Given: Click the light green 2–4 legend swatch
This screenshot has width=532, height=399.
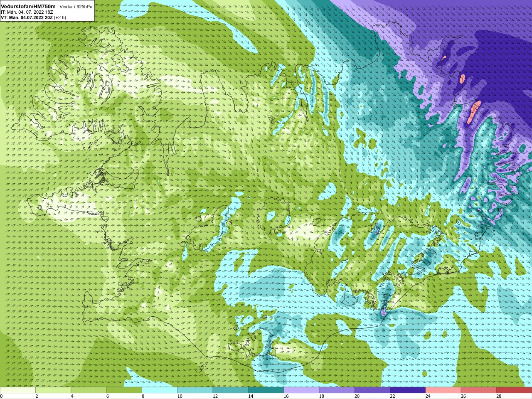Looking at the screenshot, I should (x=53, y=390).
